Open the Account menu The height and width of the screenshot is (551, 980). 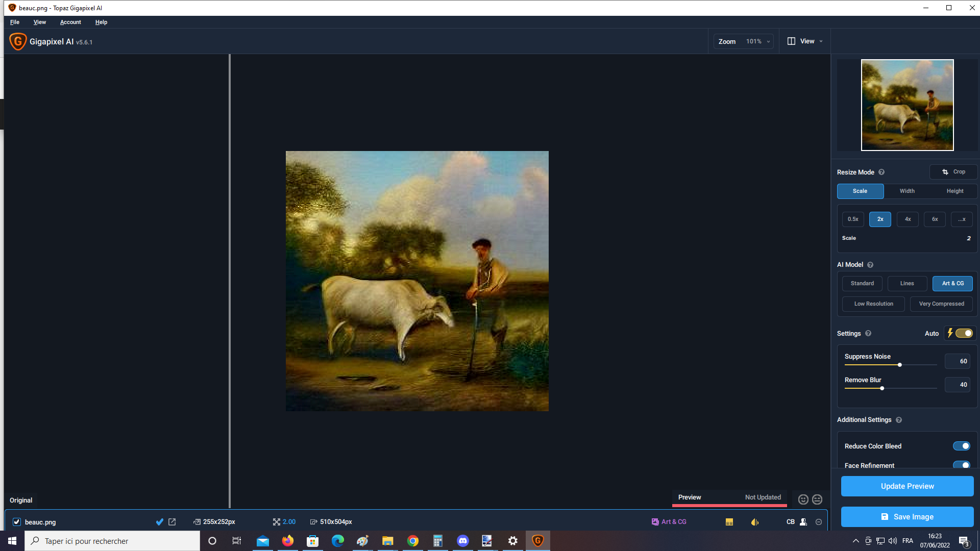[70, 22]
